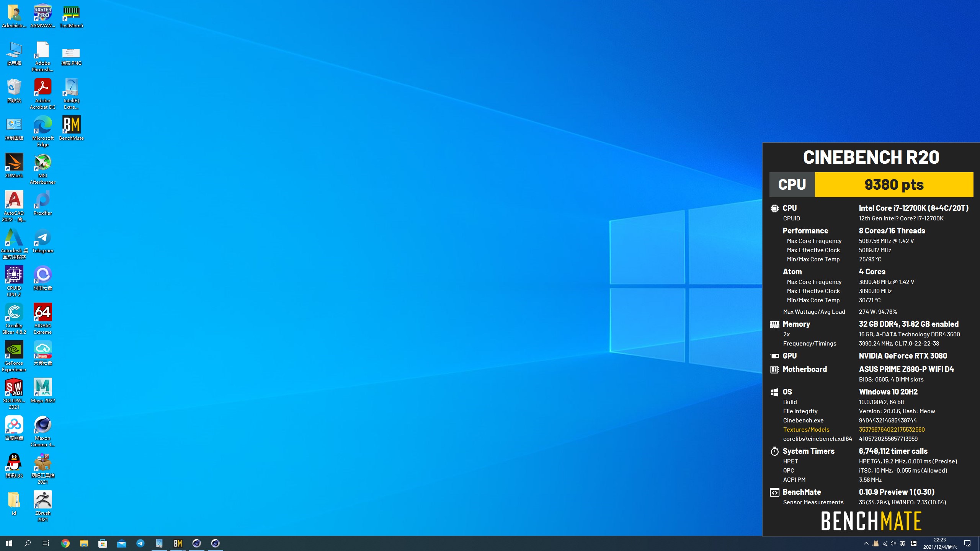The image size is (980, 551).
Task: Open Maya 2022 shortcut
Action: coord(42,391)
